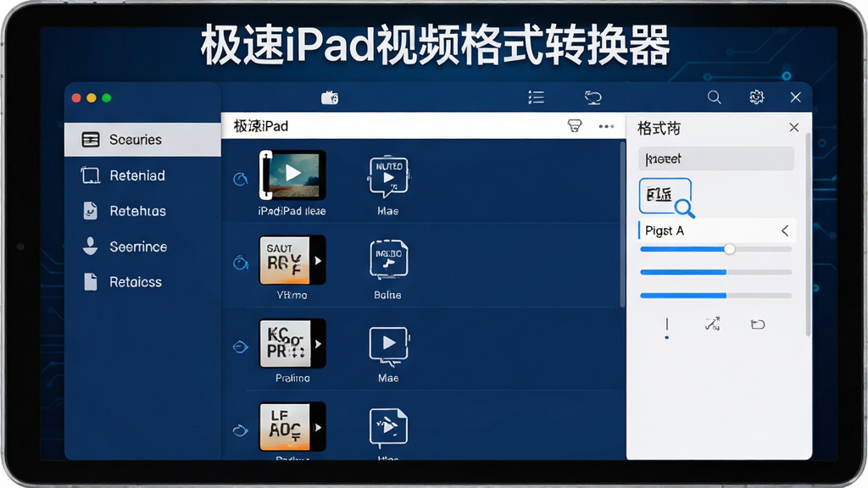Click the 极速iPad header title

261,126
